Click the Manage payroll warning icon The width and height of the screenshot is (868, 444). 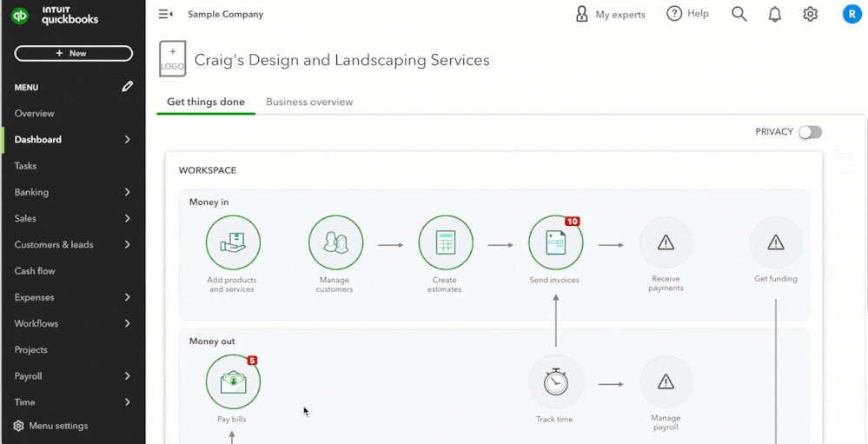[x=666, y=382]
